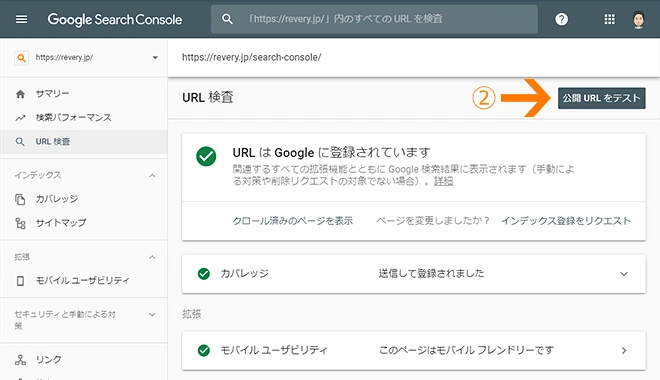Click the green check in the モバイル ユーザビリティ row

(x=204, y=350)
